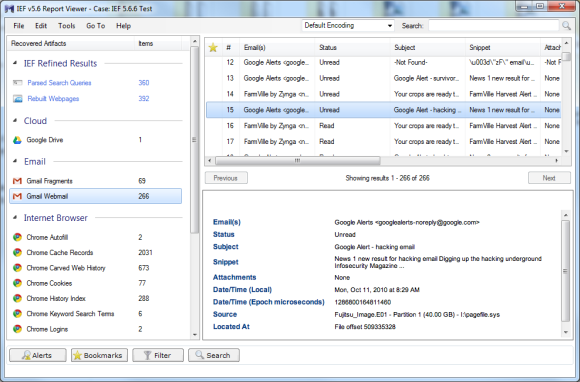The image size is (580, 382).
Task: Open Rebuilt Webpages link
Action: [x=53, y=99]
